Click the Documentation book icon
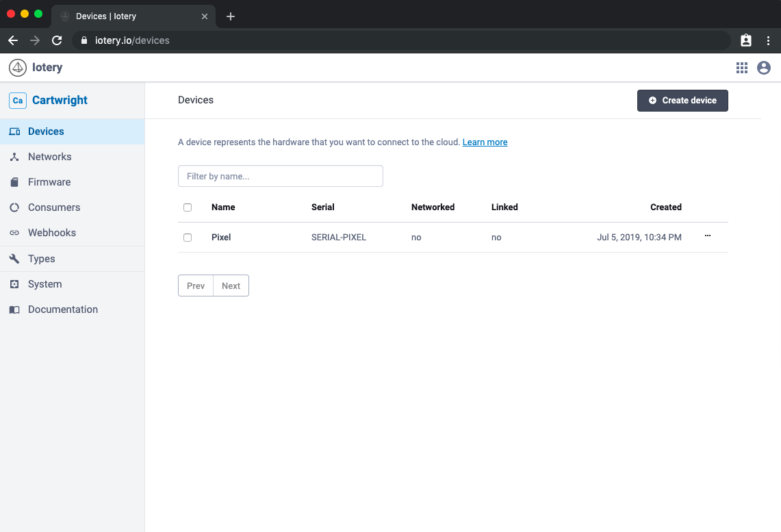 coord(14,309)
